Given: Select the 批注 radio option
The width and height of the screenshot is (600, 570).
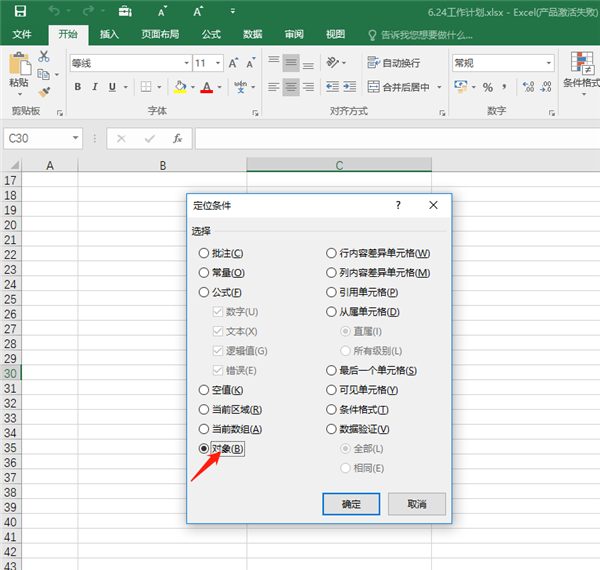Looking at the screenshot, I should click(204, 253).
